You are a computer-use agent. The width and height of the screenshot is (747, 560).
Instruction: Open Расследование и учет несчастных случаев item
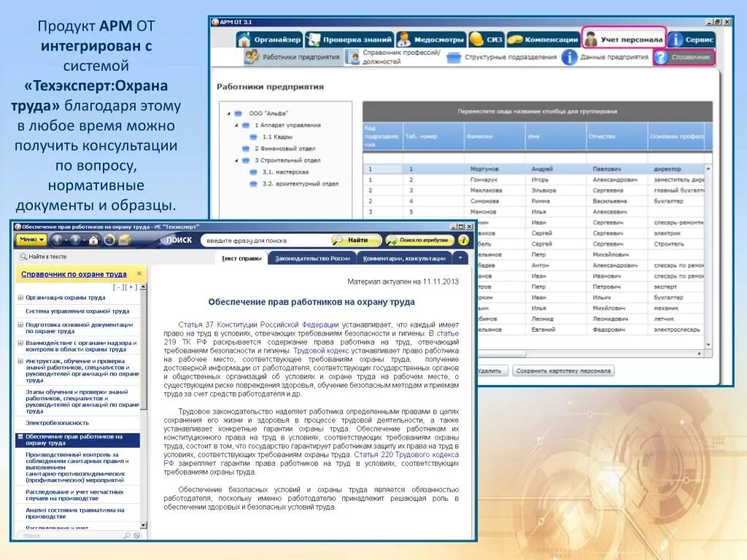(x=74, y=495)
